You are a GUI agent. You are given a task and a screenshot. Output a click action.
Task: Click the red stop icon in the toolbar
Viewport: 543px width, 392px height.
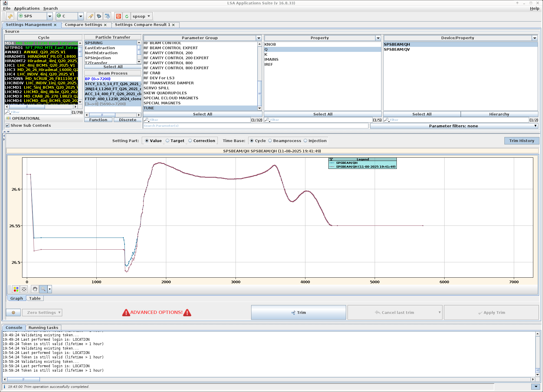[x=118, y=16]
